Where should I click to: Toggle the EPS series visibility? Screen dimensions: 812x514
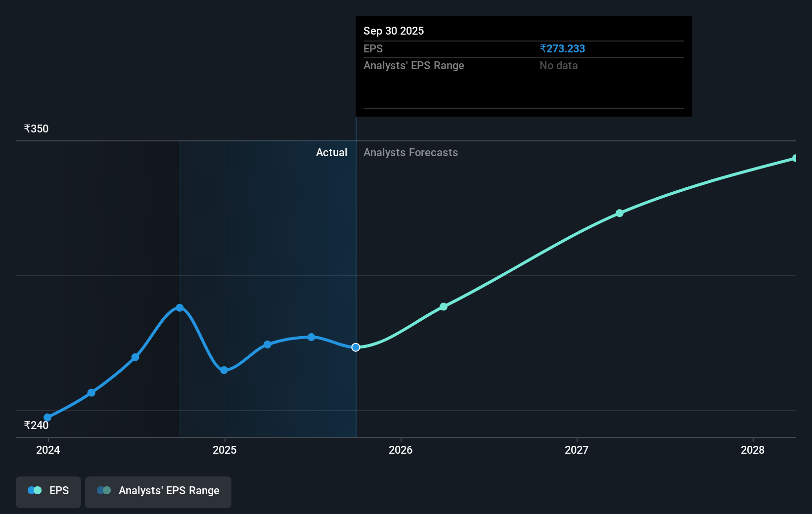pyautogui.click(x=48, y=492)
